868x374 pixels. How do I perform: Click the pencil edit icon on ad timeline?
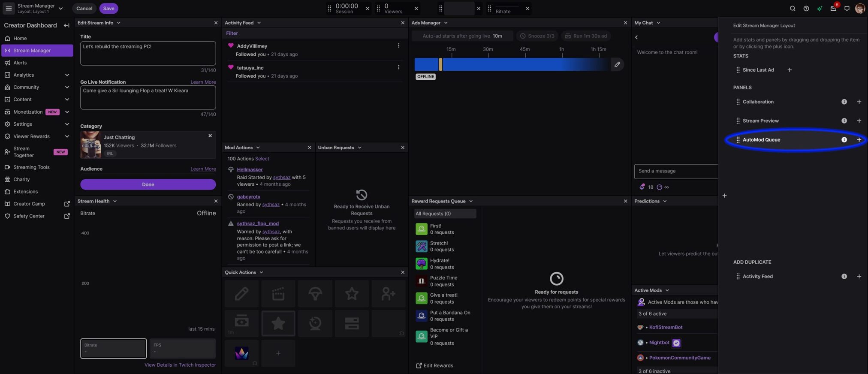pos(617,64)
